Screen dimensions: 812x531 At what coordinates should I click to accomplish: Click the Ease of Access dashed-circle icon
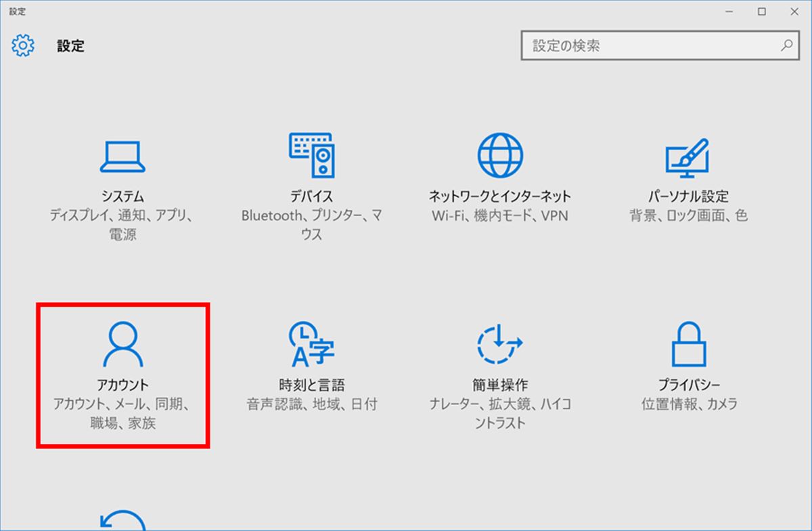(500, 345)
